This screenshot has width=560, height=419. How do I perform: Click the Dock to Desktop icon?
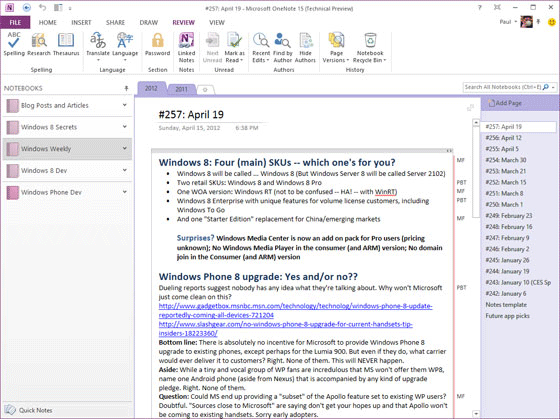(58, 8)
